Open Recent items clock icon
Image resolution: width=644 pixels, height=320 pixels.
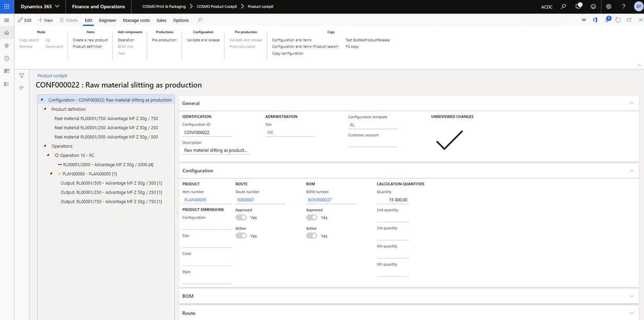click(x=6, y=58)
